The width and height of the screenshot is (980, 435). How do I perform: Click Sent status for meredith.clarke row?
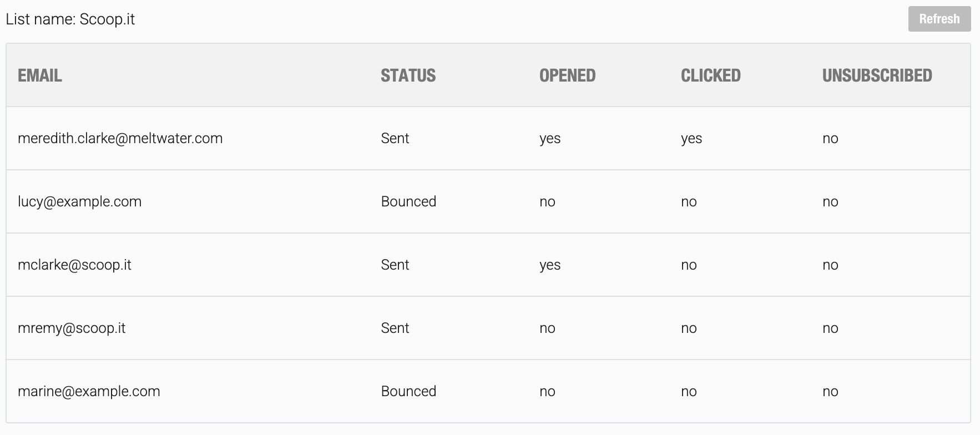click(x=395, y=138)
